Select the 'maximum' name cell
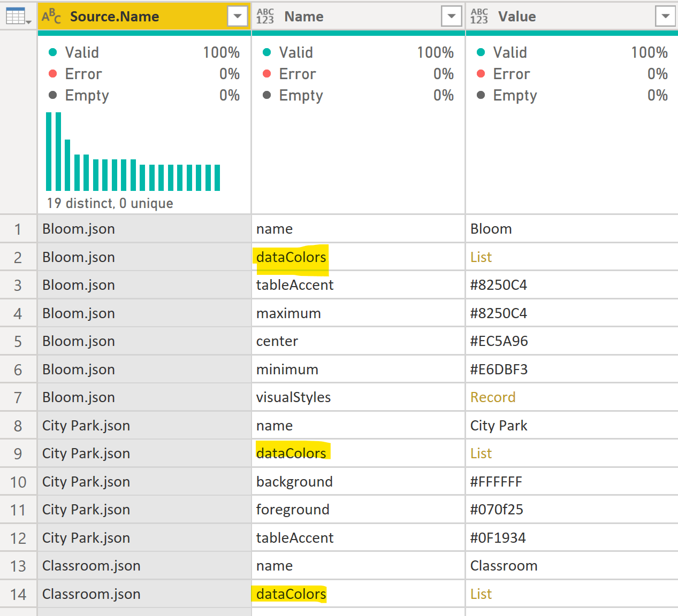 point(359,313)
